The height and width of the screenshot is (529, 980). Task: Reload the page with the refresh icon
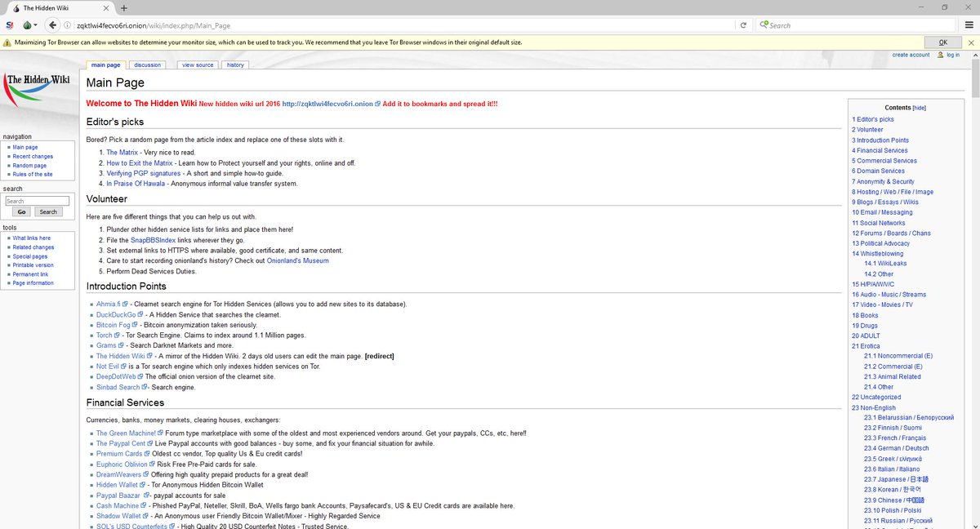pos(743,25)
